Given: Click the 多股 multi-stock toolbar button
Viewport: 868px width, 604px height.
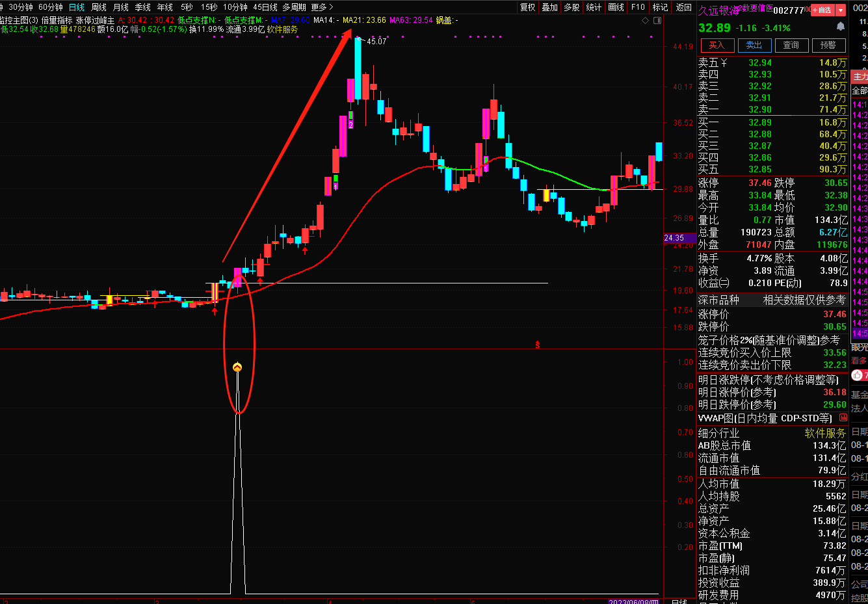Looking at the screenshot, I should pyautogui.click(x=572, y=7).
